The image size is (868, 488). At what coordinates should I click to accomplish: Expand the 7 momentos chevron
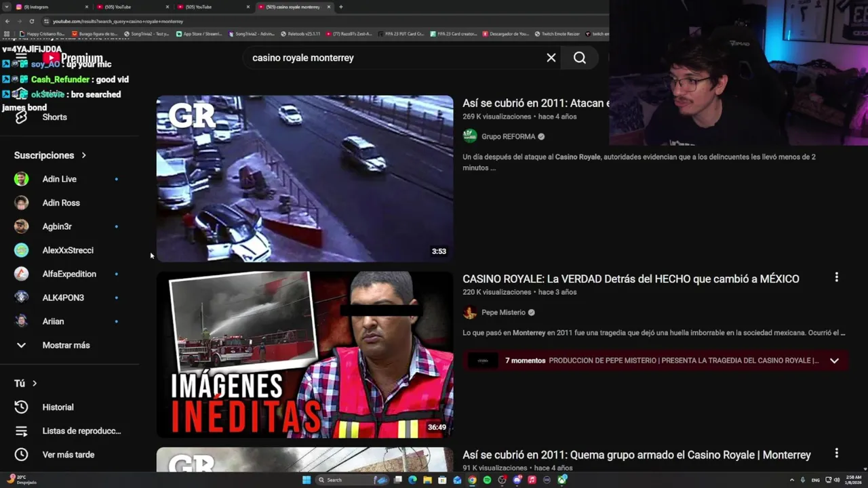tap(834, 361)
